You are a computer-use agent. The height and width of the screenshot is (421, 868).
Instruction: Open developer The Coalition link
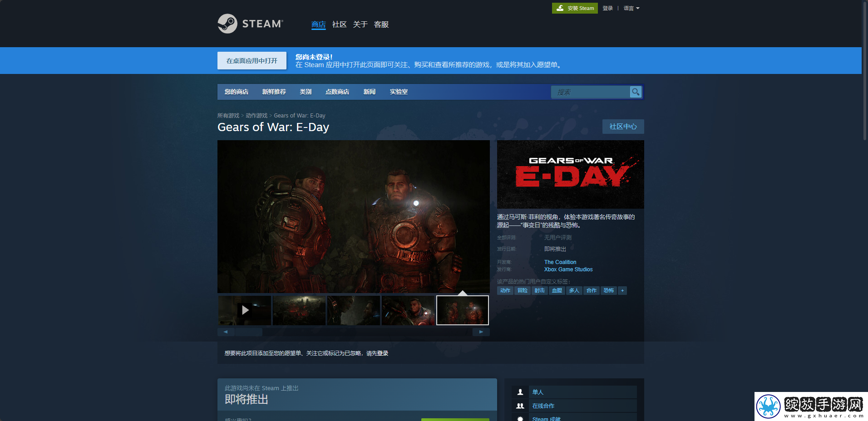point(560,262)
